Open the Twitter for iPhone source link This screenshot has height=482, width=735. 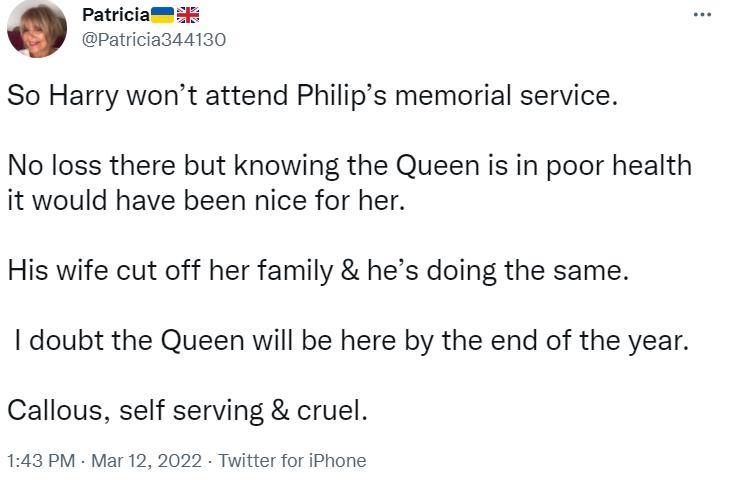[292, 461]
